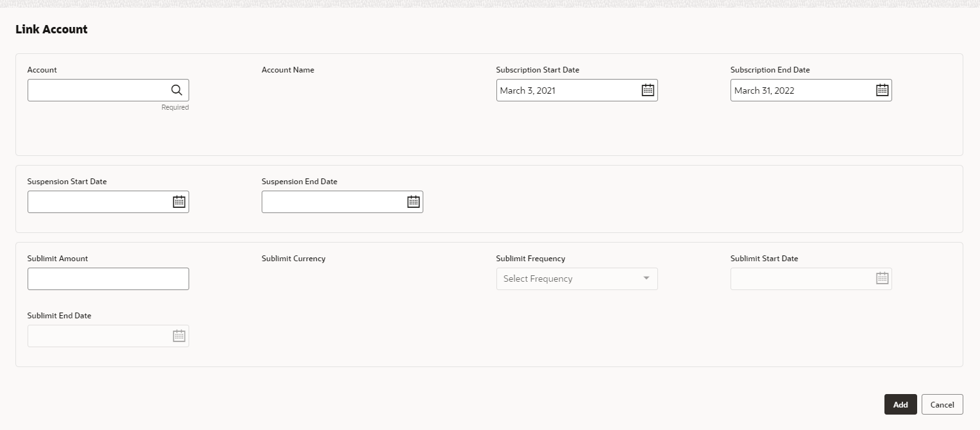Expand the Sublimit Frequency dropdown arrow

(x=646, y=279)
